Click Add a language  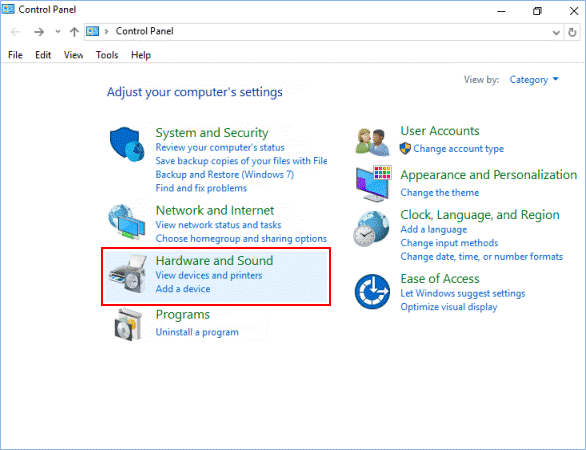(x=434, y=229)
